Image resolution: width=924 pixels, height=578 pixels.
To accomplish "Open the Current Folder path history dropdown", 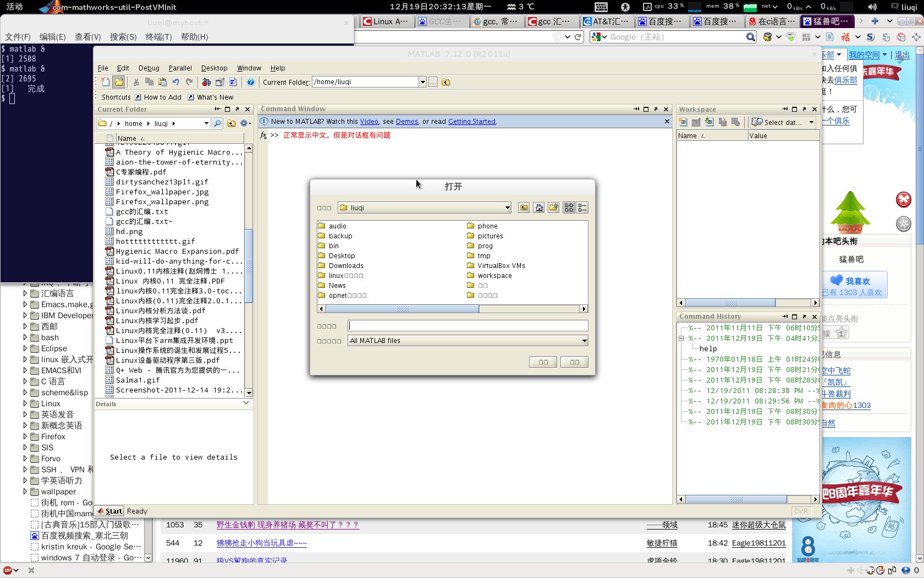I will pos(423,82).
